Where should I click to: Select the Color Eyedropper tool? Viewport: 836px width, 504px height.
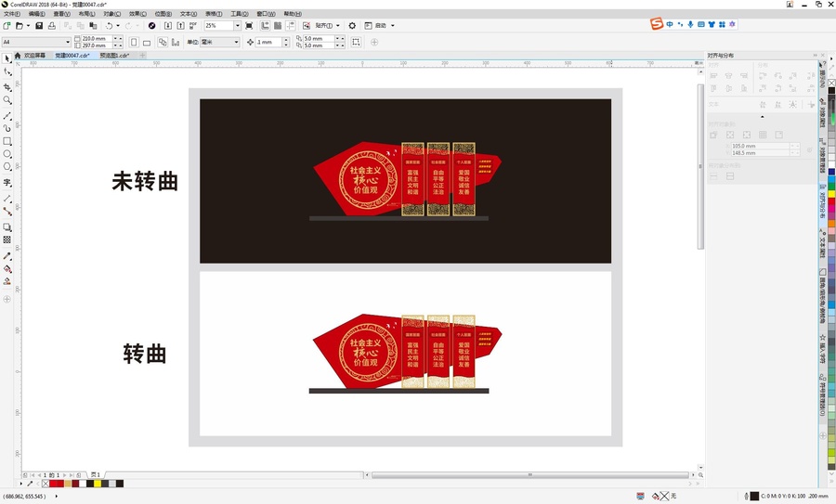pos(7,256)
